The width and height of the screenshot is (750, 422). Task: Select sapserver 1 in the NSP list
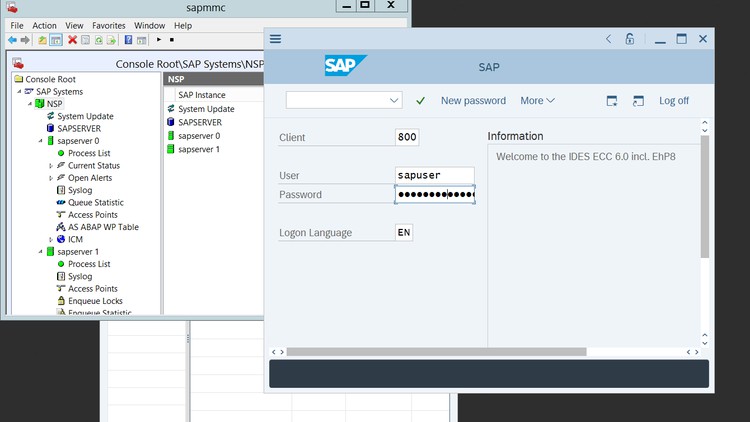(199, 149)
